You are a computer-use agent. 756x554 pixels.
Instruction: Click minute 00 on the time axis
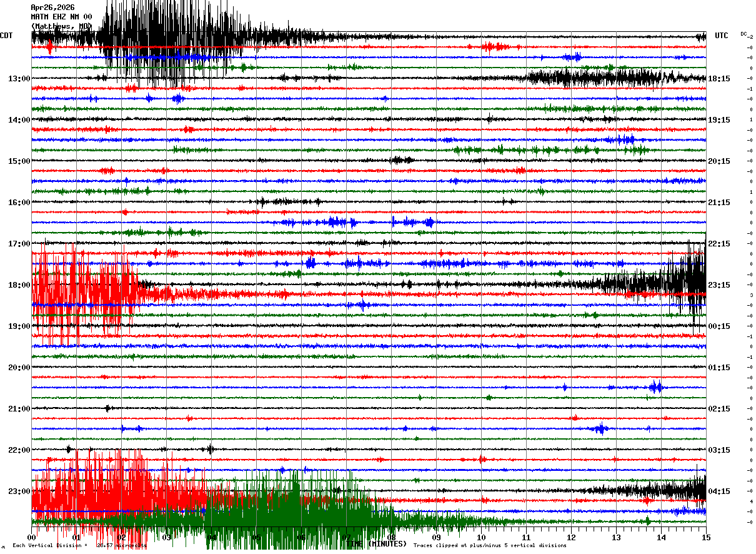(32, 537)
